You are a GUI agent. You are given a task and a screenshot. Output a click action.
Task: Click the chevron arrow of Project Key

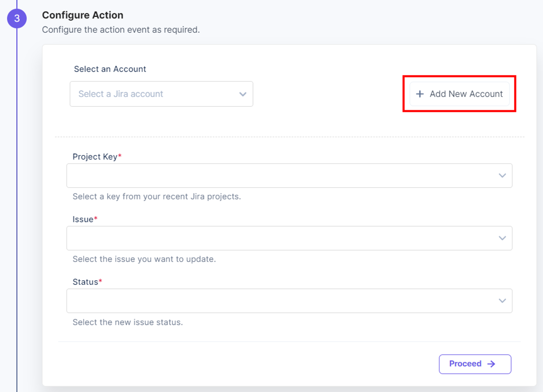pos(502,175)
